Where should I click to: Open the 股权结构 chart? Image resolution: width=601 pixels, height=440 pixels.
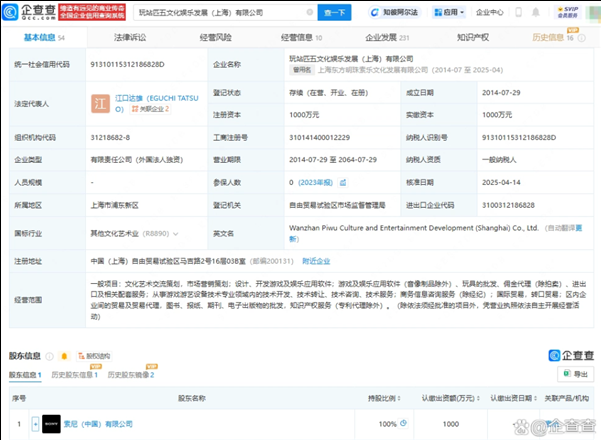click(x=95, y=355)
